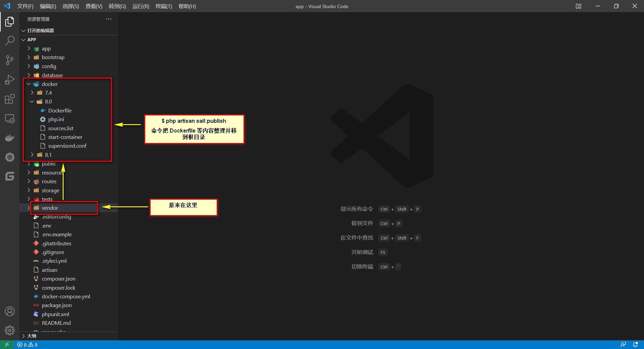Open the Docker view in activity bar

(10, 138)
